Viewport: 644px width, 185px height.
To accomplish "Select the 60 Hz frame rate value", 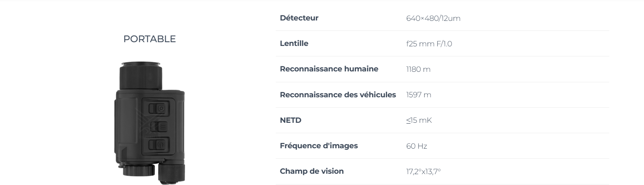I will (x=416, y=146).
